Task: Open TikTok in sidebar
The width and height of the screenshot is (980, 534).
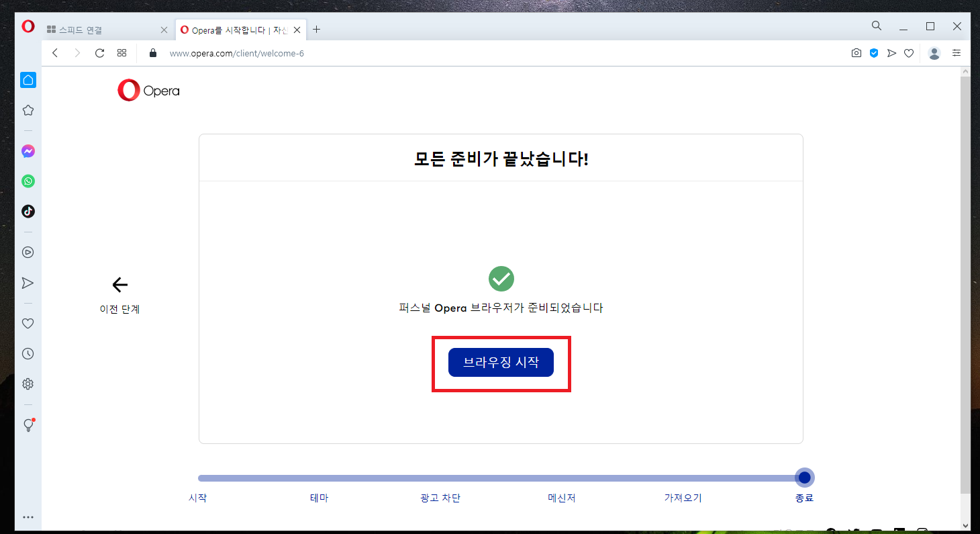Action: coord(28,211)
